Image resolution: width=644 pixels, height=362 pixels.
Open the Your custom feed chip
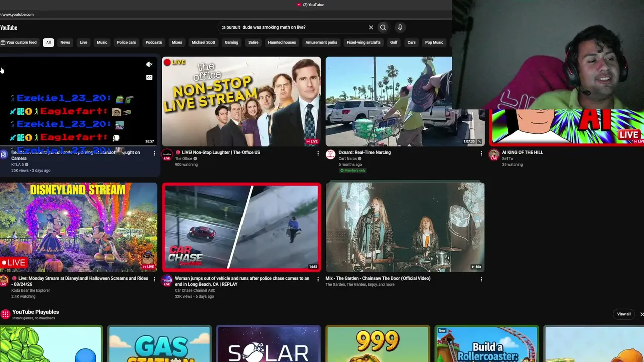point(19,42)
